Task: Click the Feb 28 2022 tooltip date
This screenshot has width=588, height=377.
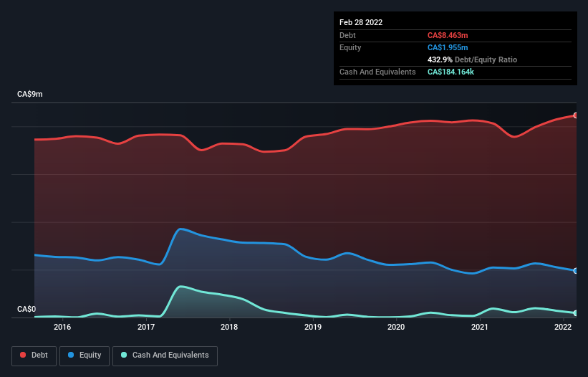Action: pos(361,22)
